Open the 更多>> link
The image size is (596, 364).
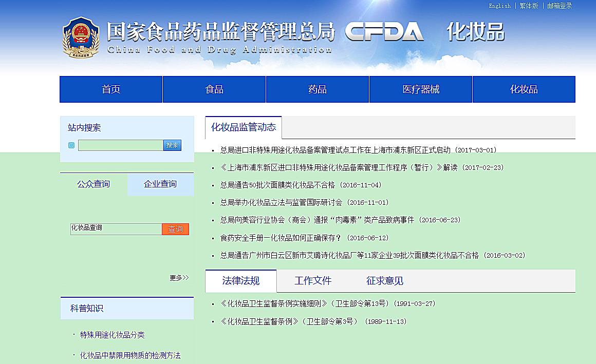(x=179, y=278)
